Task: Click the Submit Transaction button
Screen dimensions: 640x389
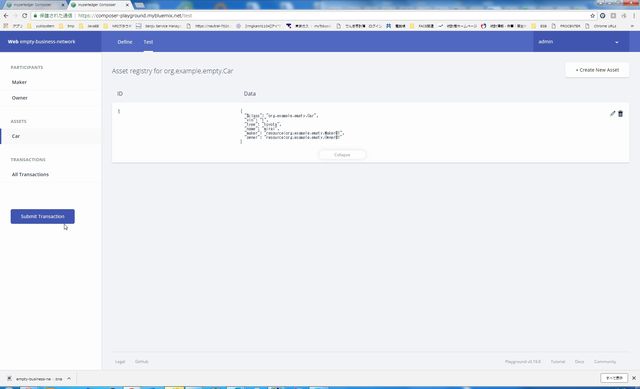Action: pos(42,216)
